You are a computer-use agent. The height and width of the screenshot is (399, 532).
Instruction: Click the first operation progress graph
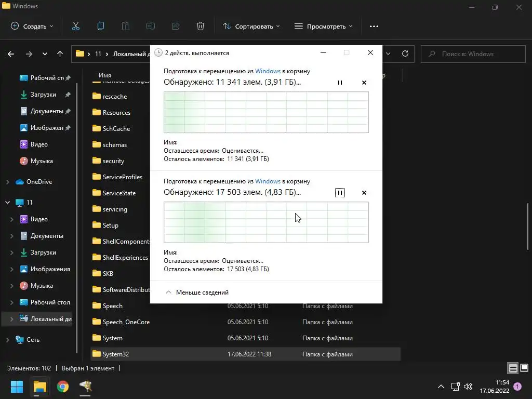click(x=266, y=112)
